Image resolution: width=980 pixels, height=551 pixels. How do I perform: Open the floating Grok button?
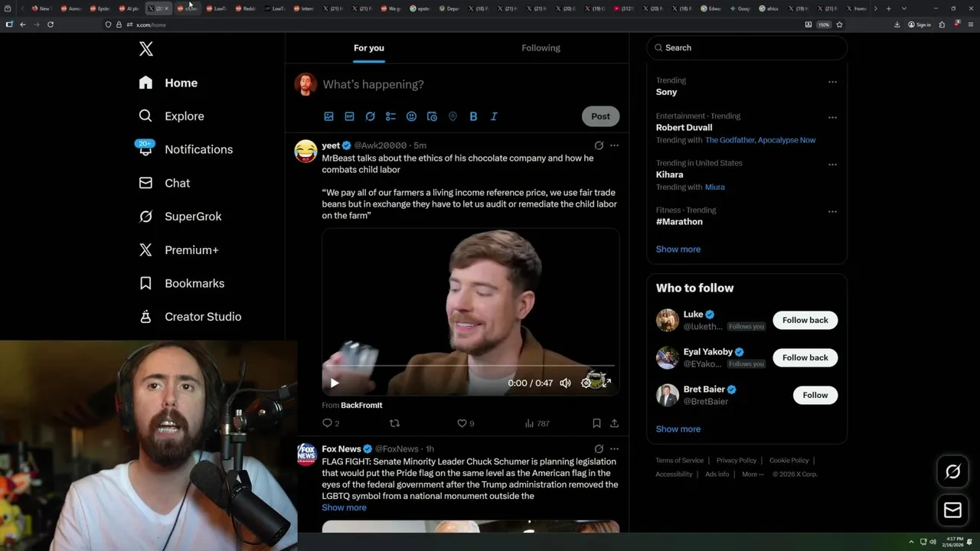953,472
